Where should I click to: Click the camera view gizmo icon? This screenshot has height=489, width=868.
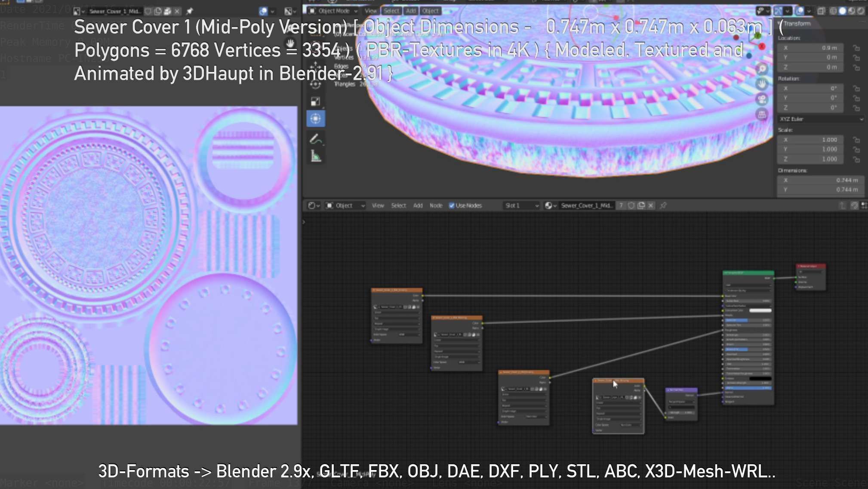pyautogui.click(x=762, y=99)
